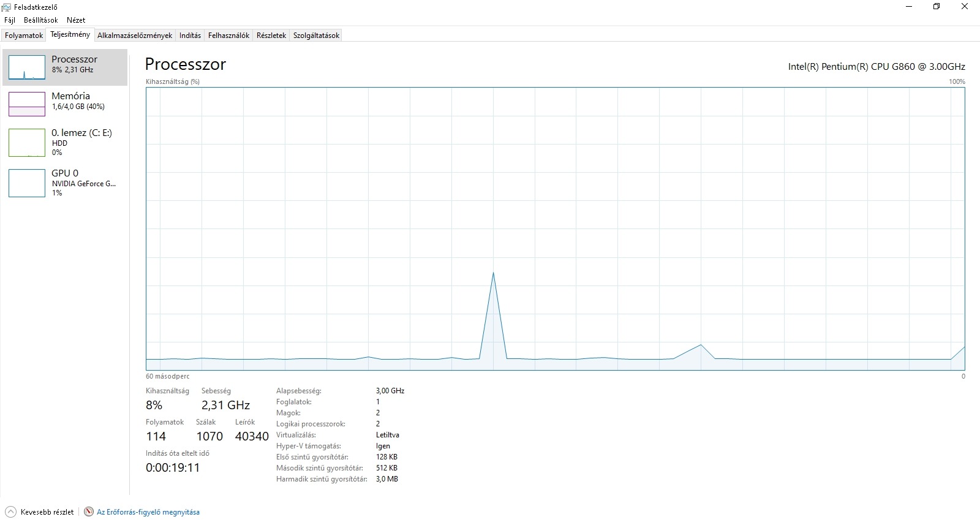Select the Memória mini graph thumbnail
Image resolution: width=980 pixels, height=525 pixels.
pyautogui.click(x=27, y=104)
